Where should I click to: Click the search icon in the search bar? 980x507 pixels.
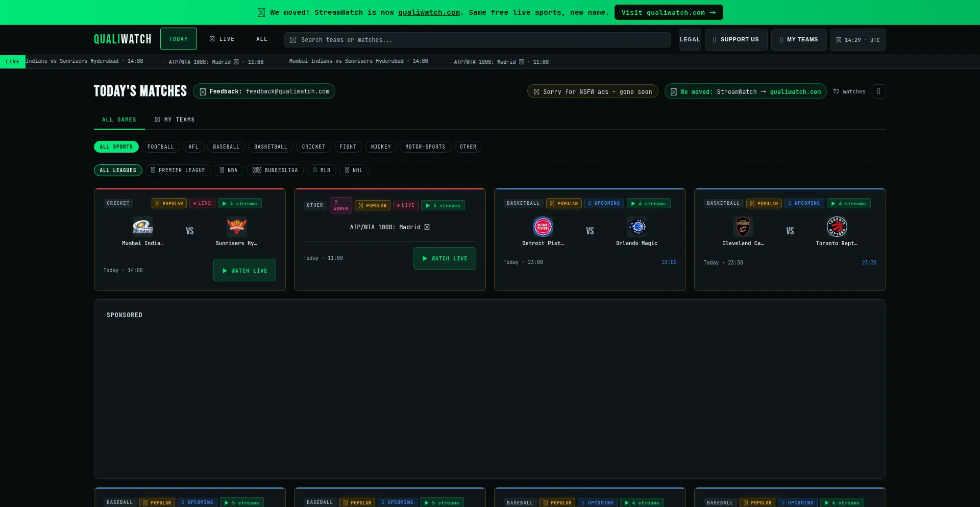(x=293, y=40)
